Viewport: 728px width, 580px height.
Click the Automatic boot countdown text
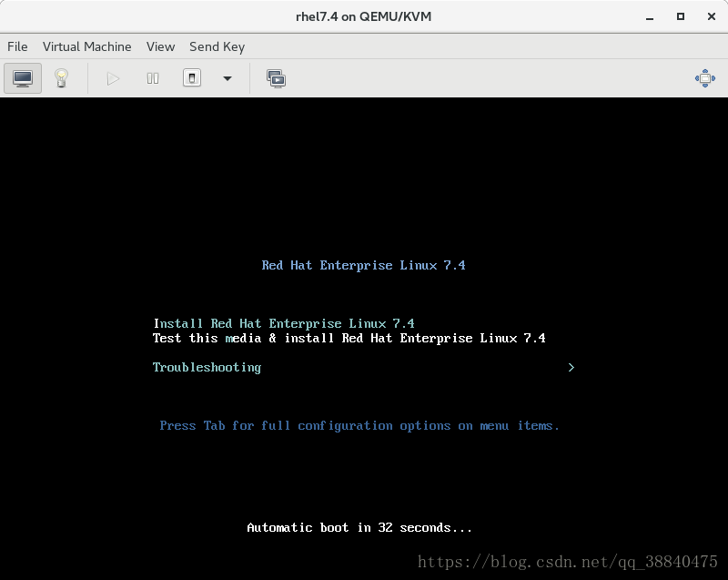coord(359,527)
